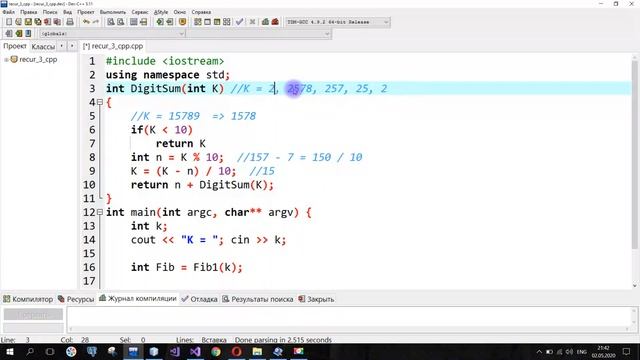Click the editor vertical scrollbar

click(634, 171)
